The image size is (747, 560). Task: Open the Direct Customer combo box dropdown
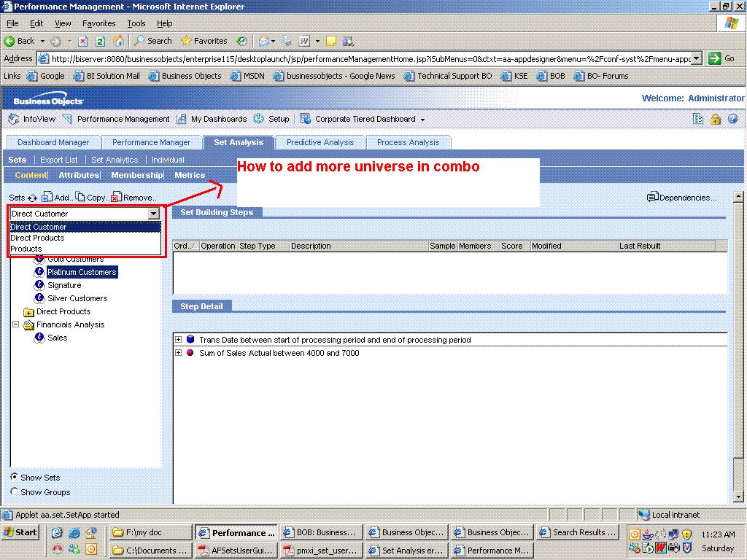tap(155, 214)
